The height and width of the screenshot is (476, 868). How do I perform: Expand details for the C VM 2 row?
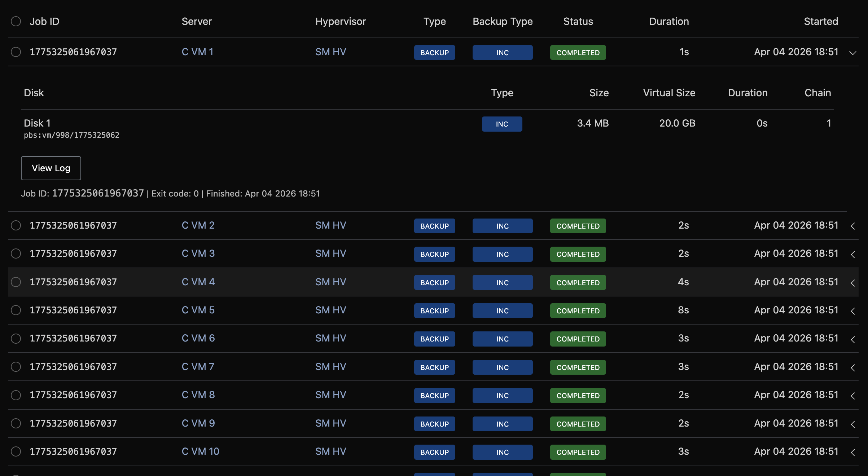click(x=852, y=226)
